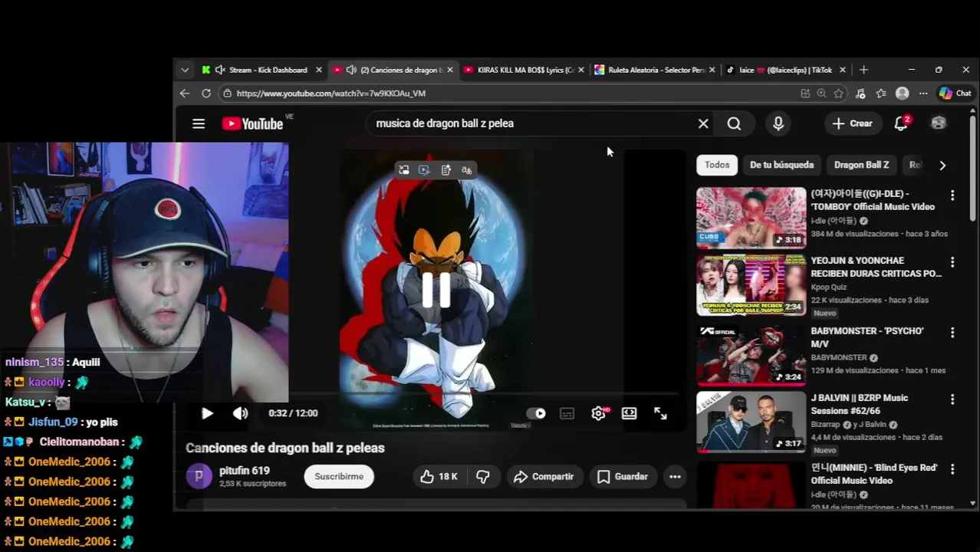Viewport: 980px width, 552px height.
Task: Open options for the YEOJUN & YOONCHAE video
Action: coord(952,262)
